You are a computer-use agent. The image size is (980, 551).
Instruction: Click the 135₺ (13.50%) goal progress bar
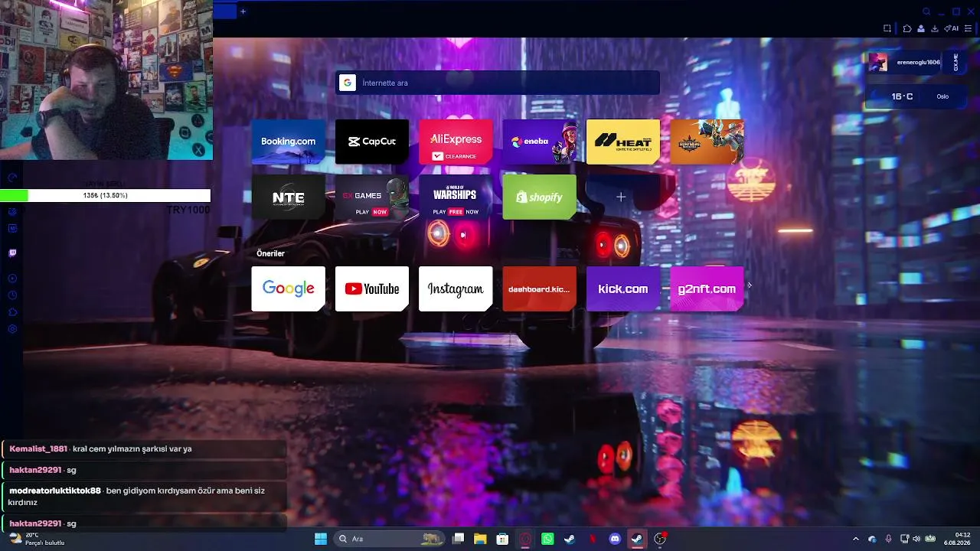pos(106,196)
